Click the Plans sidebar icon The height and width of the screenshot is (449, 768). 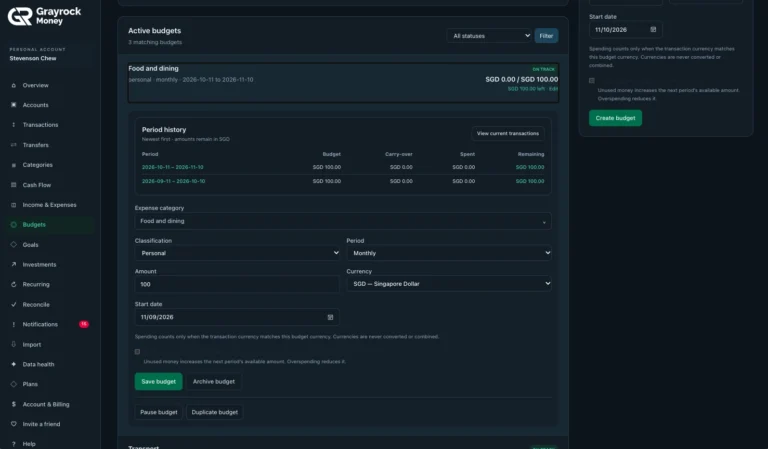point(14,384)
